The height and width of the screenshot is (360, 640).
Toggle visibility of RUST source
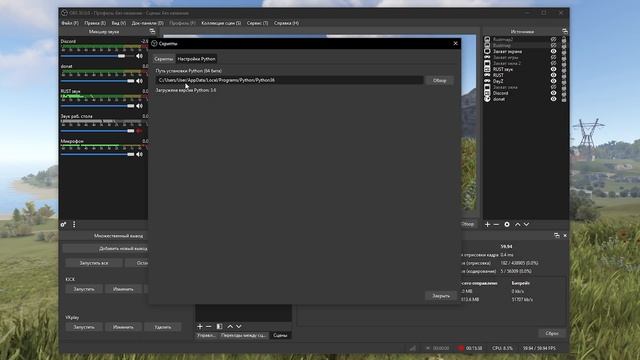click(553, 75)
